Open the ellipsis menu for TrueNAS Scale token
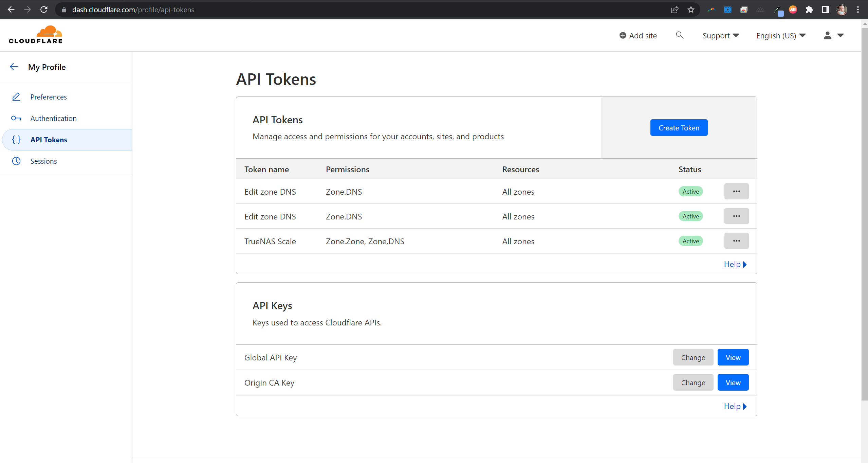This screenshot has width=868, height=463. [x=736, y=241]
